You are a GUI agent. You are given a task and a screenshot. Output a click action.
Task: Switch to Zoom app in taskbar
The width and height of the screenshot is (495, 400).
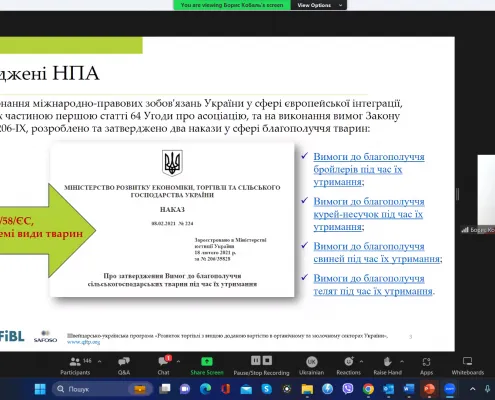pyautogui.click(x=450, y=389)
